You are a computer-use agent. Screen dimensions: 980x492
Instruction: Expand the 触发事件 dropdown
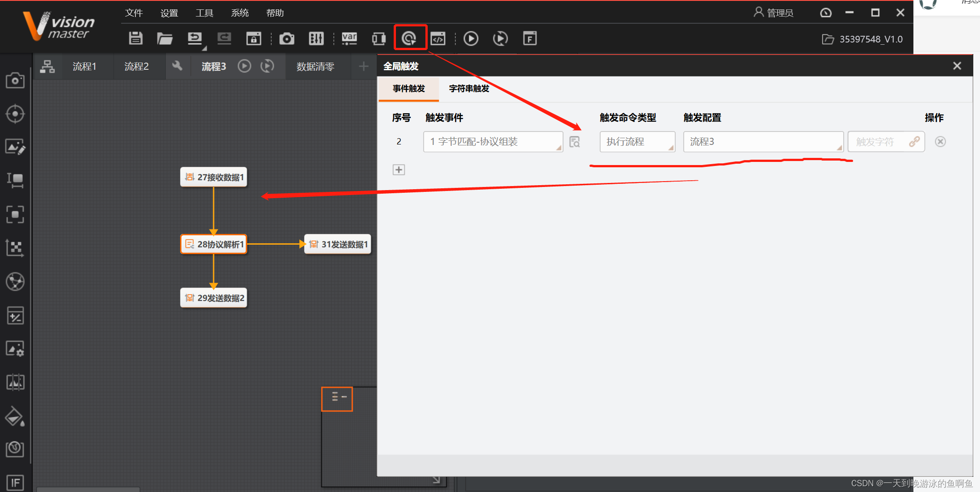click(x=493, y=142)
